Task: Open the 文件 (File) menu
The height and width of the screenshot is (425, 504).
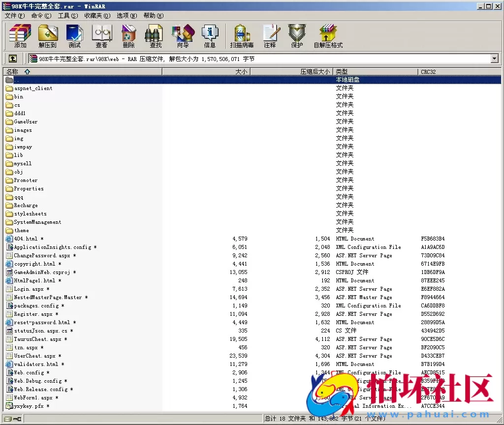Action: (14, 16)
